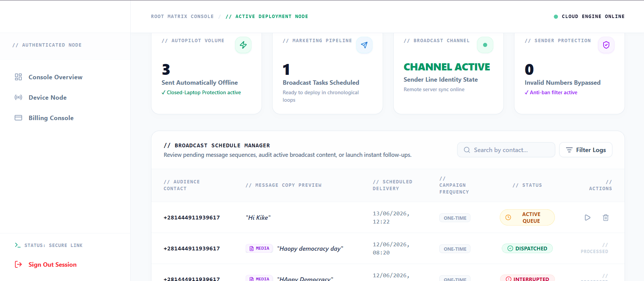Click the sign out arrow icon
644x281 pixels.
(18, 264)
